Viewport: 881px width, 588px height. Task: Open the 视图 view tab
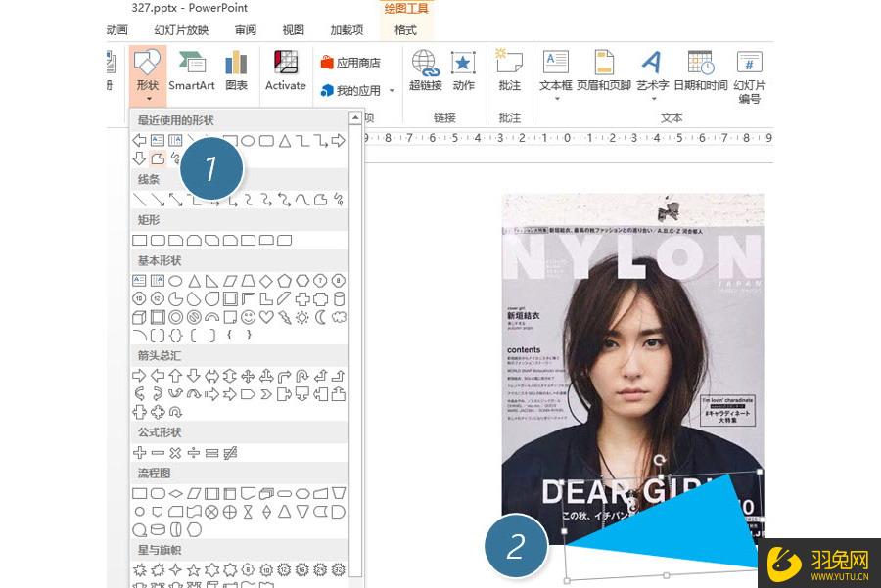[293, 29]
